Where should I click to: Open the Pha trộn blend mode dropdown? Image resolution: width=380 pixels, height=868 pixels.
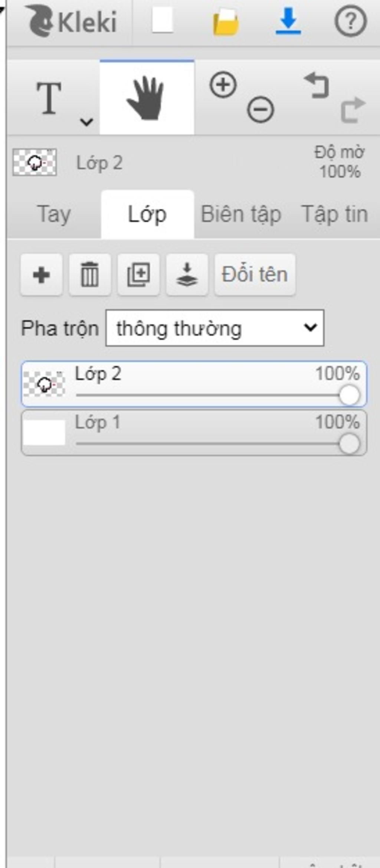pos(215,328)
